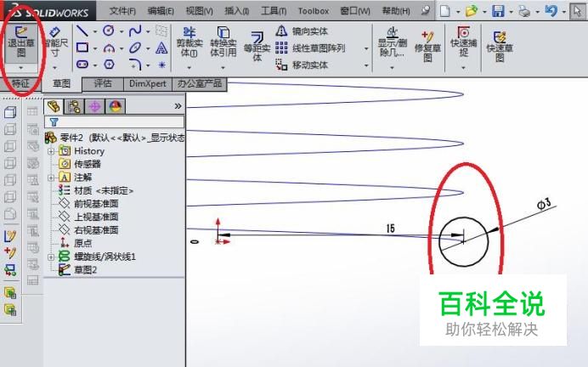
Task: Open the 文件(F) menu
Action: coord(122,11)
